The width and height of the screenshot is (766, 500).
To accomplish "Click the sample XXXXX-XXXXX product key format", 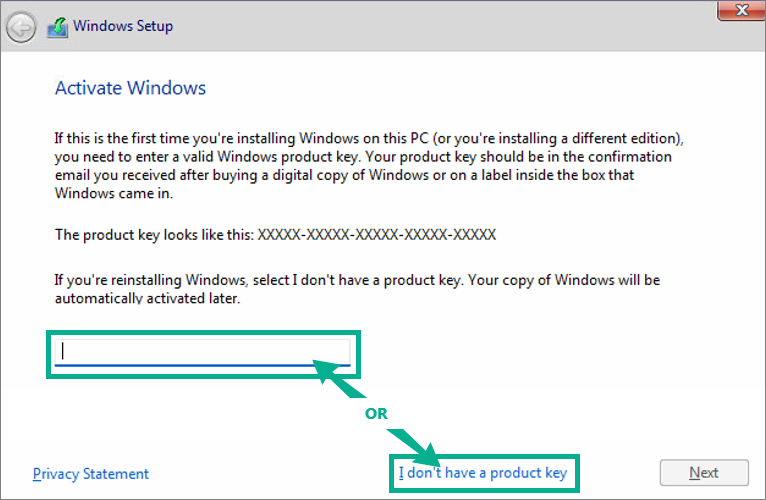I will [377, 235].
